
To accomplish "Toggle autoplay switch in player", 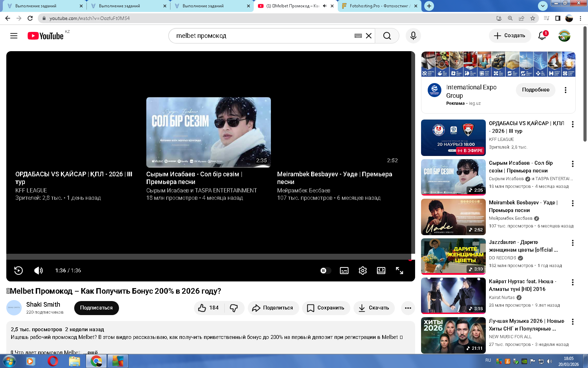I will click(325, 271).
